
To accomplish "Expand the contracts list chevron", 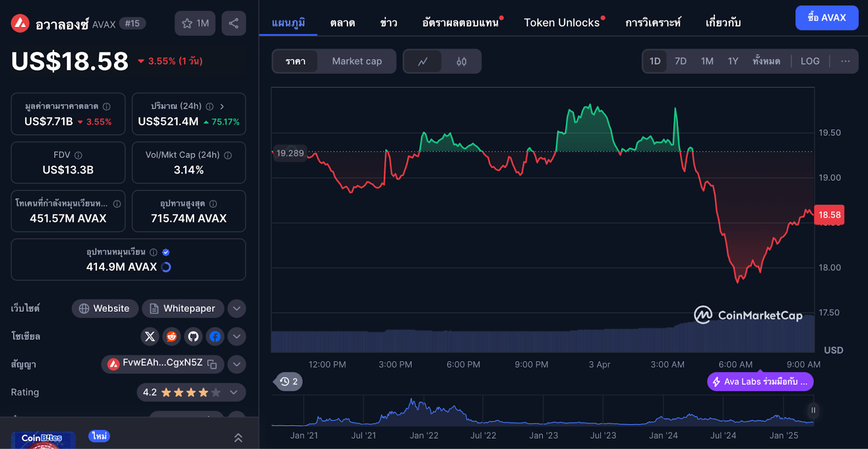I will tap(237, 364).
